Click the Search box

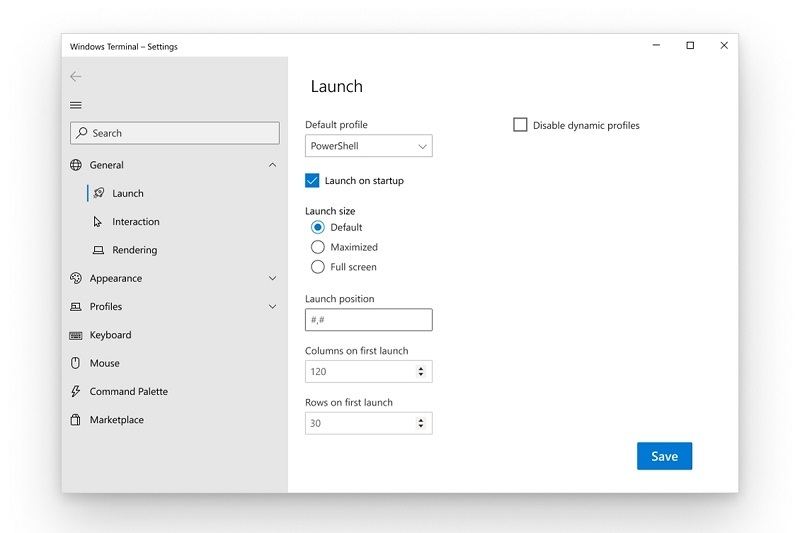174,133
